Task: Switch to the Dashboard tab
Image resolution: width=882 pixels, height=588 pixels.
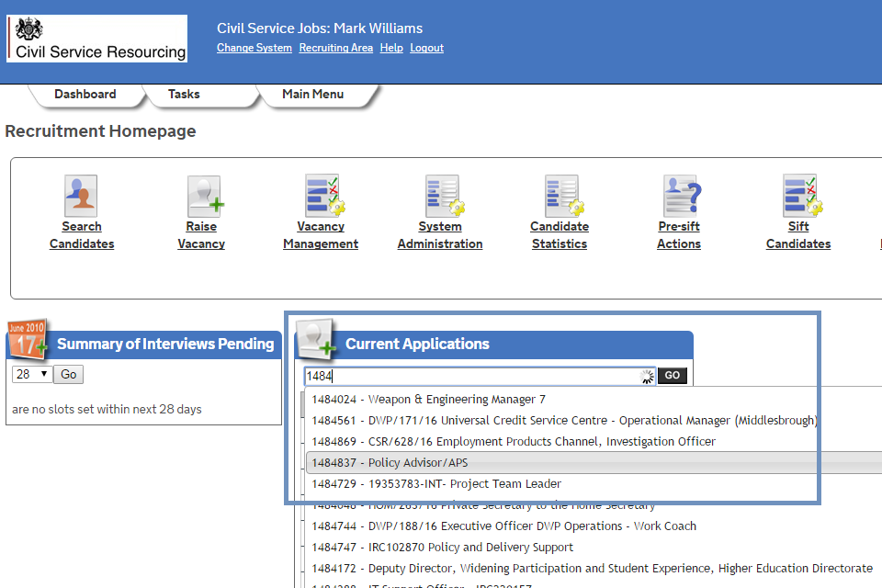Action: pos(85,95)
